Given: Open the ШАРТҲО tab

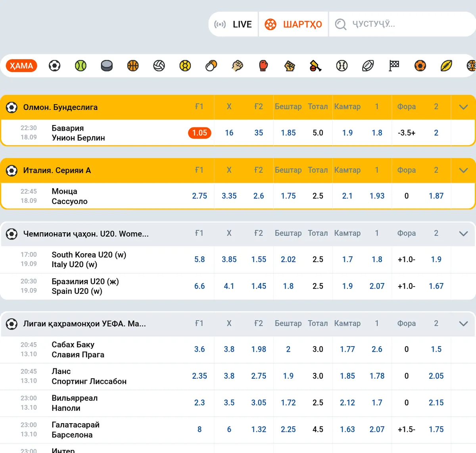Looking at the screenshot, I should point(294,24).
